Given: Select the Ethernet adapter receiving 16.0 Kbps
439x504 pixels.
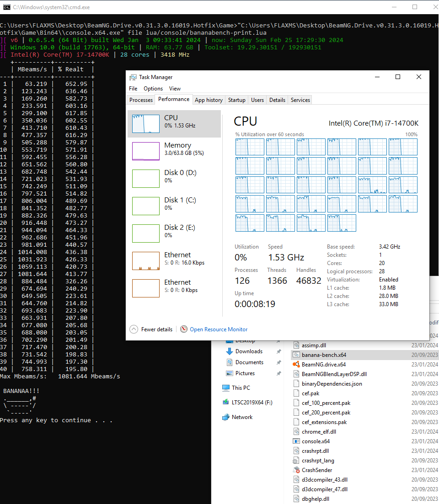Looking at the screenshot, I should click(174, 260).
